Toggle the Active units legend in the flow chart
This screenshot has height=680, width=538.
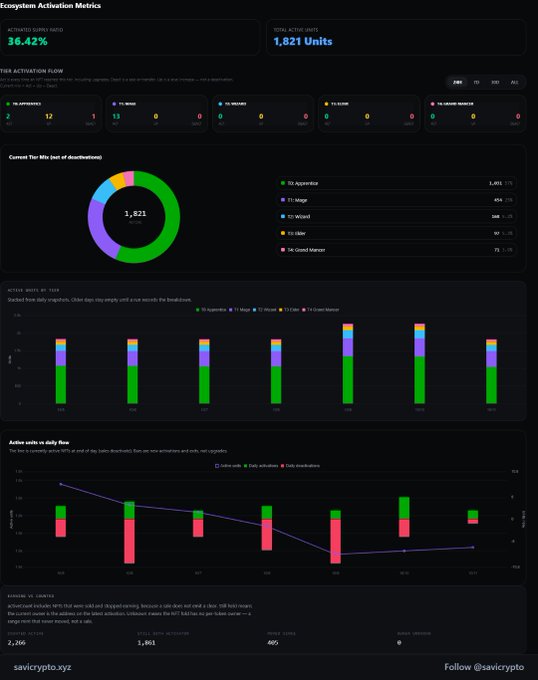tap(228, 466)
